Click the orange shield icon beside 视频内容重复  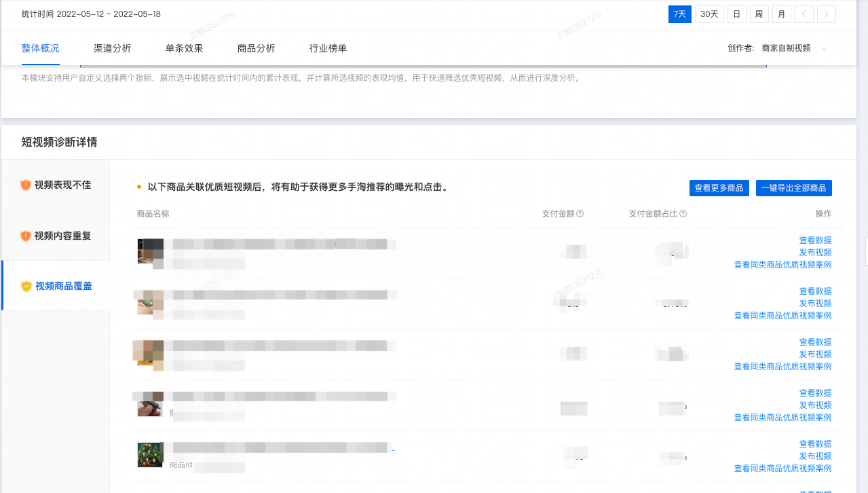tap(26, 236)
